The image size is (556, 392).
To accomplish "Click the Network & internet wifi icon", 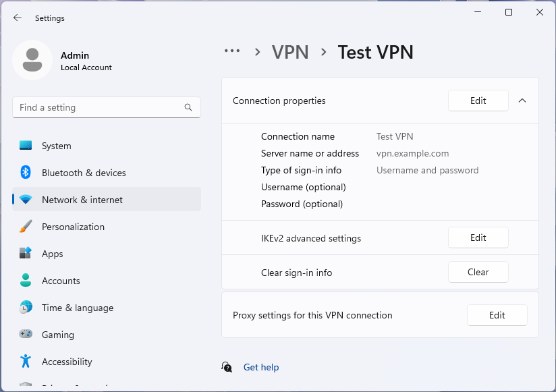I will [26, 200].
